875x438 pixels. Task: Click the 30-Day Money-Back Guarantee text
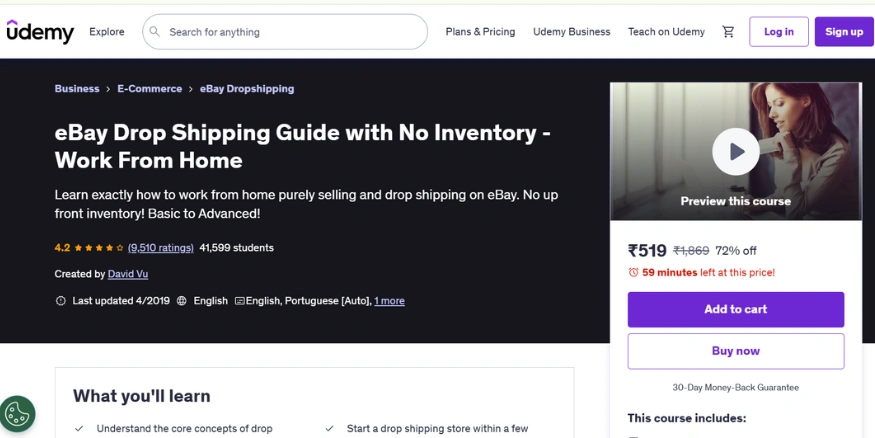tap(735, 387)
